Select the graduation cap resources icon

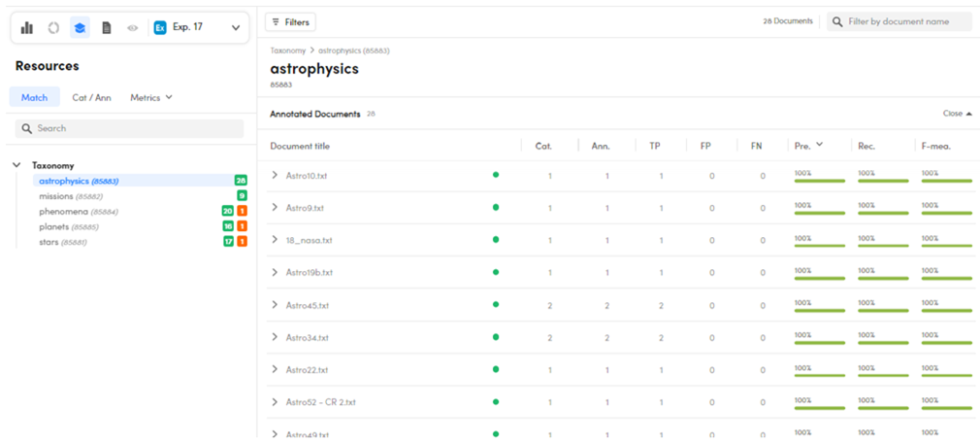tap(80, 28)
